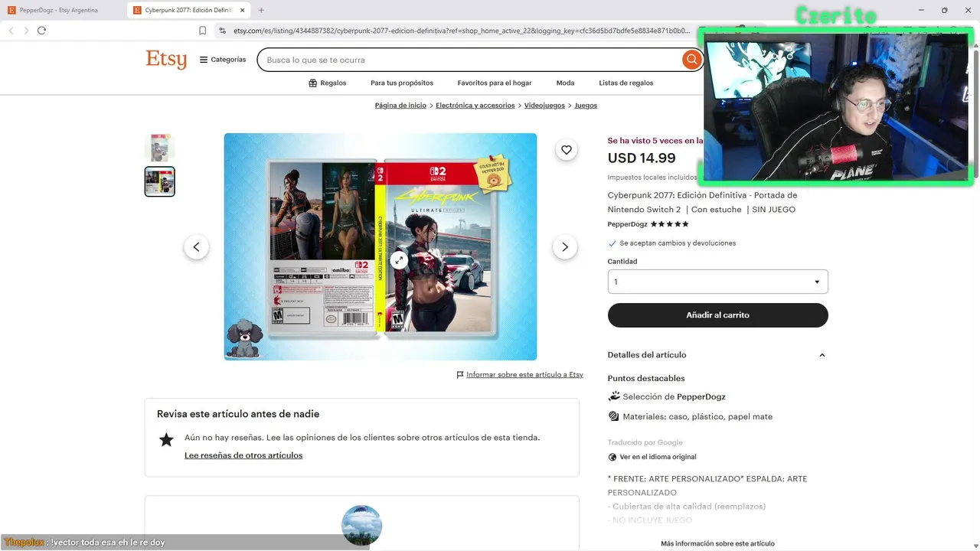Add listing to favorites with heart icon
This screenshot has height=551, width=980.
tap(567, 150)
